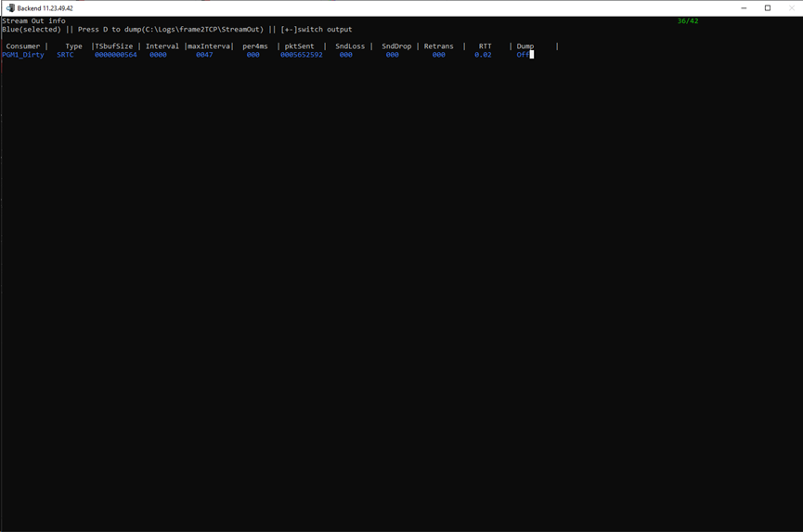
Task: Click the dump path 'C:\Logs\frame2TCP\StreamOut' text
Action: 204,29
